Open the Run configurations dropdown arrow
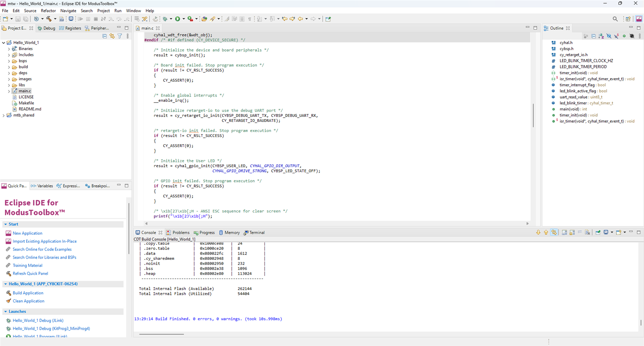644x346 pixels. click(183, 19)
